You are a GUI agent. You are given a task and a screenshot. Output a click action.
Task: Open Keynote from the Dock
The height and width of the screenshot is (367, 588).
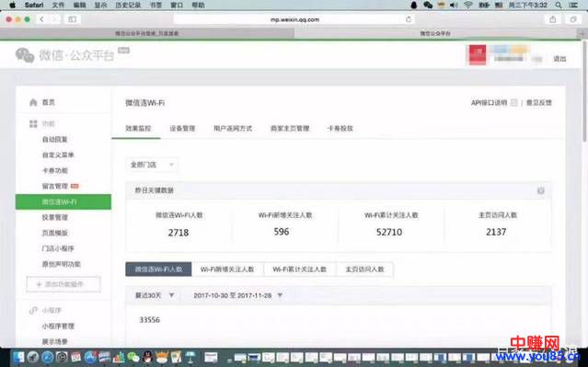(190, 357)
